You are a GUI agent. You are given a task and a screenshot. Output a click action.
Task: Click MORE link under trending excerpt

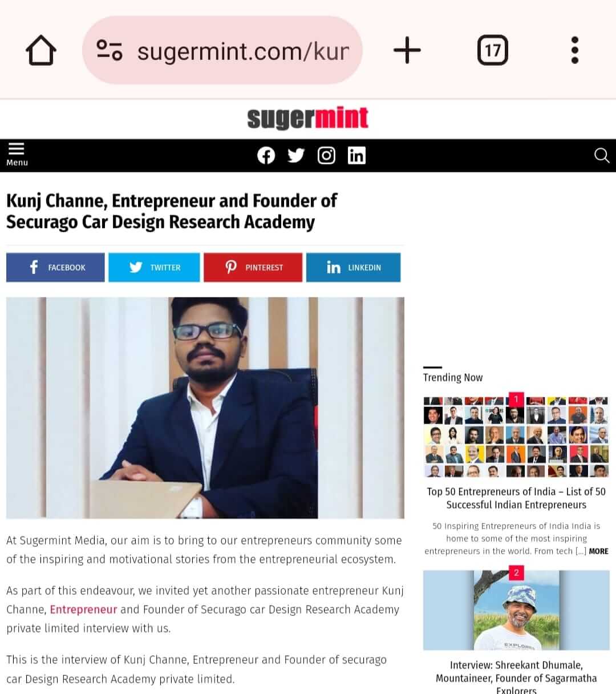(x=598, y=551)
